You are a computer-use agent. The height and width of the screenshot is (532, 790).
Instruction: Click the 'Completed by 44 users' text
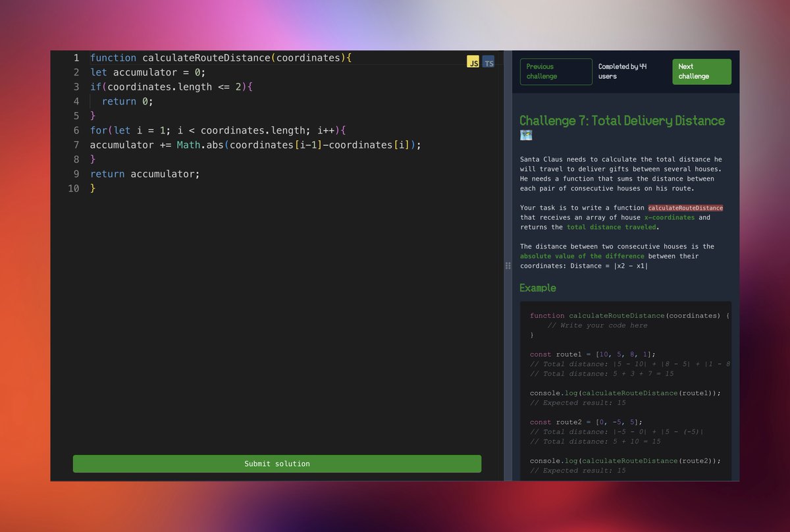coord(622,71)
